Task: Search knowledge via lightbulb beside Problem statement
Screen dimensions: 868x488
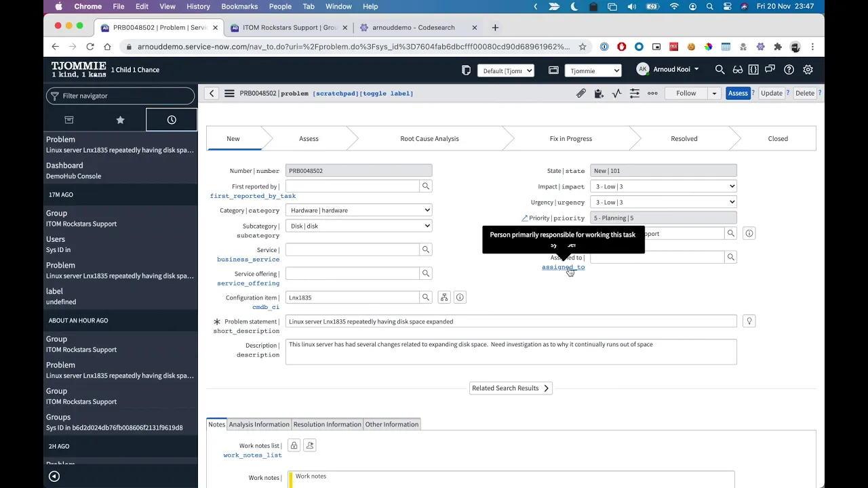Action: pyautogui.click(x=749, y=321)
